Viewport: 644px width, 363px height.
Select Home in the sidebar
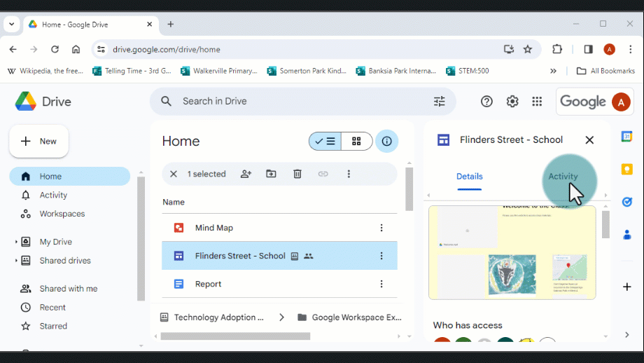pyautogui.click(x=70, y=177)
